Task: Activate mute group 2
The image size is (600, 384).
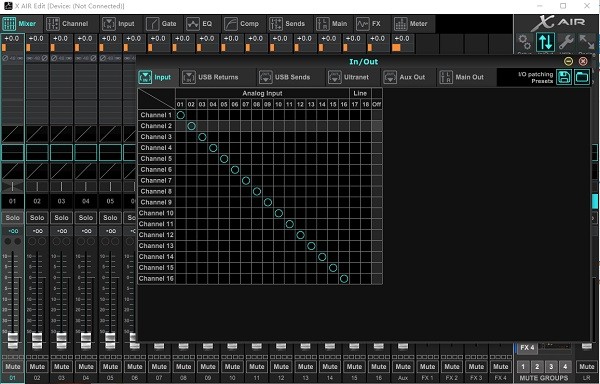Action: [537, 366]
